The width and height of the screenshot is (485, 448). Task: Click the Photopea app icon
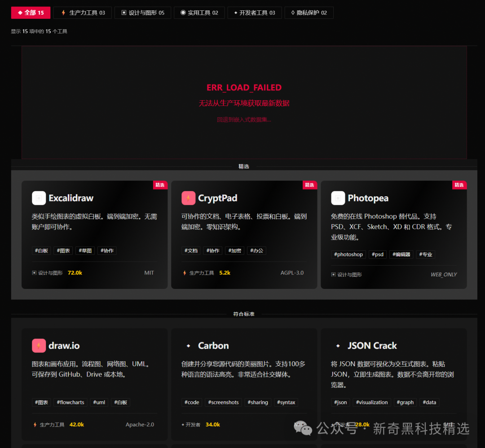click(338, 198)
